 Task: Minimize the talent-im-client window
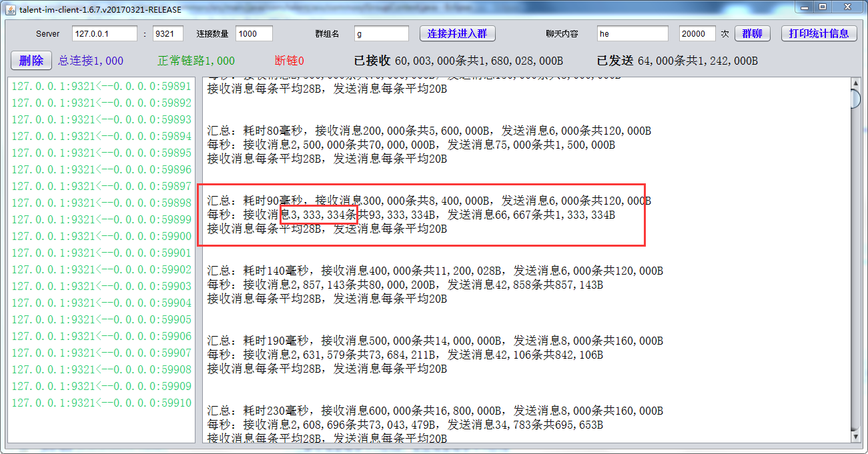(x=805, y=7)
